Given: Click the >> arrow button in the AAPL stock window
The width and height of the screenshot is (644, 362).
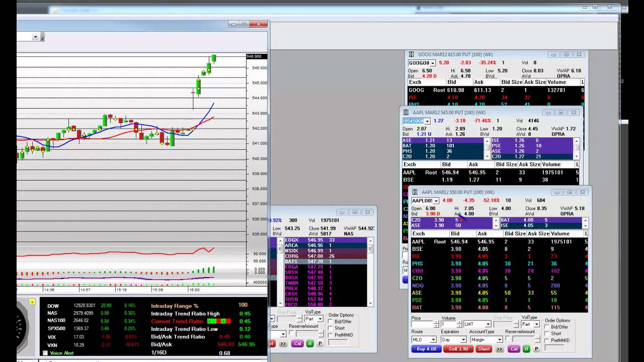Looking at the screenshot, I should 283,343.
